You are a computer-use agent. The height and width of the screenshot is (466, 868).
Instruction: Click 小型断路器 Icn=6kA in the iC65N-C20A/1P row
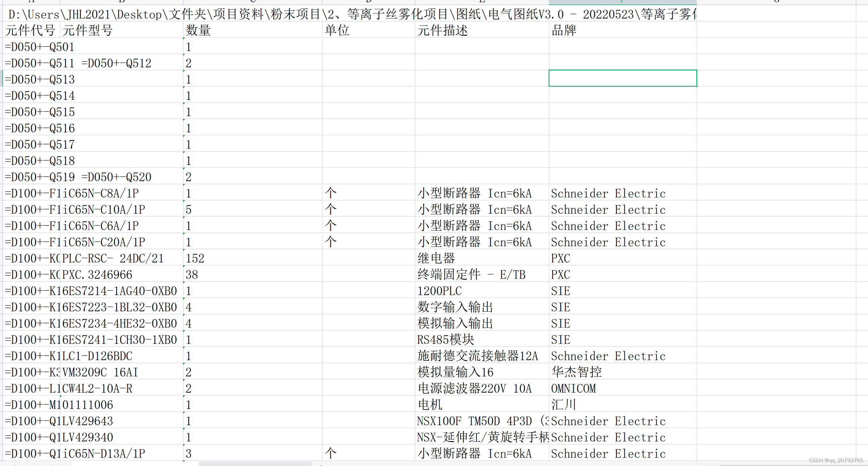click(482, 241)
